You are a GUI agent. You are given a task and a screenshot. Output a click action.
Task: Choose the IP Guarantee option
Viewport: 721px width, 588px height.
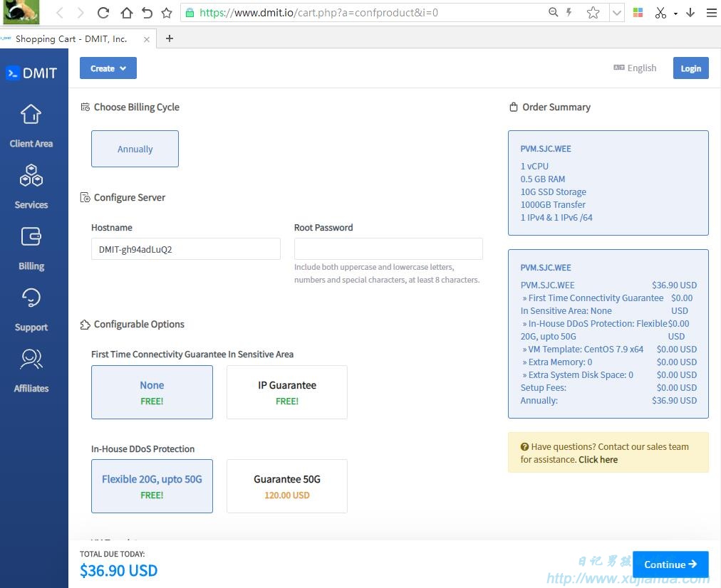tap(287, 392)
